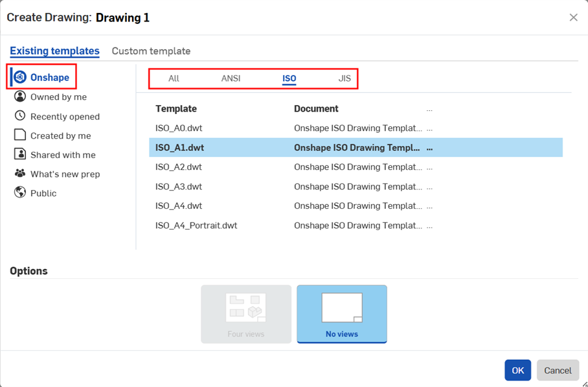
Task: Switch filter to JIS standard
Action: click(343, 78)
